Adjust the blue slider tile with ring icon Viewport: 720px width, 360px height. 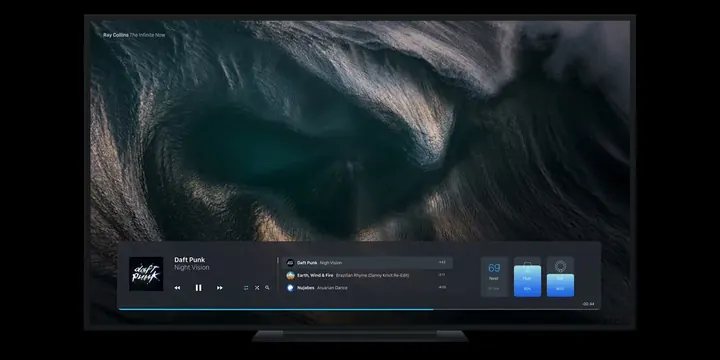tap(560, 276)
